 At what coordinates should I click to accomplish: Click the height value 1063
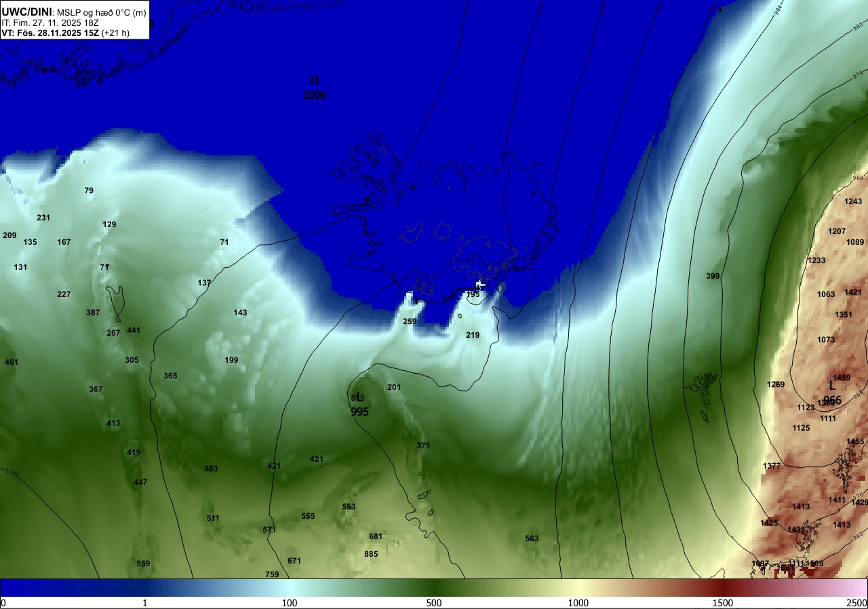[x=826, y=294]
